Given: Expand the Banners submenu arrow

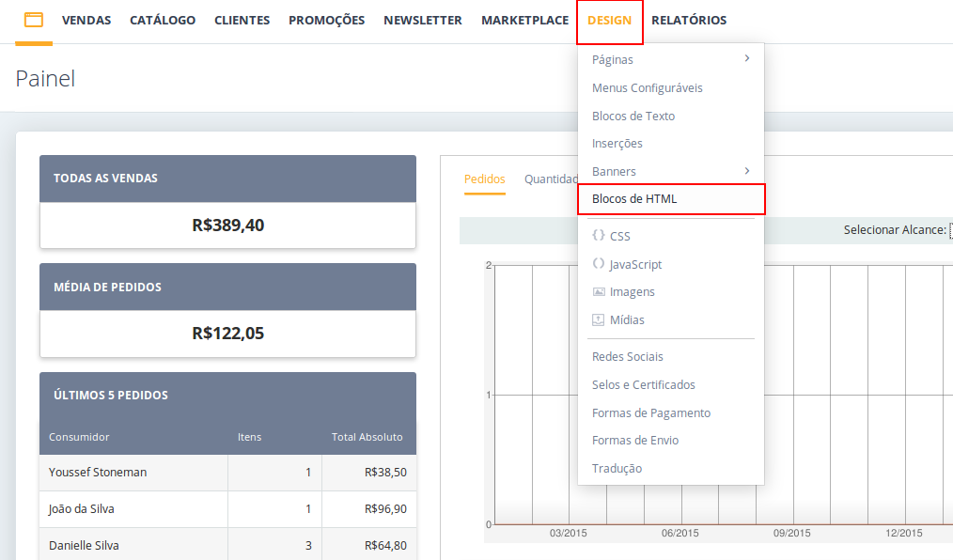Looking at the screenshot, I should point(747,171).
